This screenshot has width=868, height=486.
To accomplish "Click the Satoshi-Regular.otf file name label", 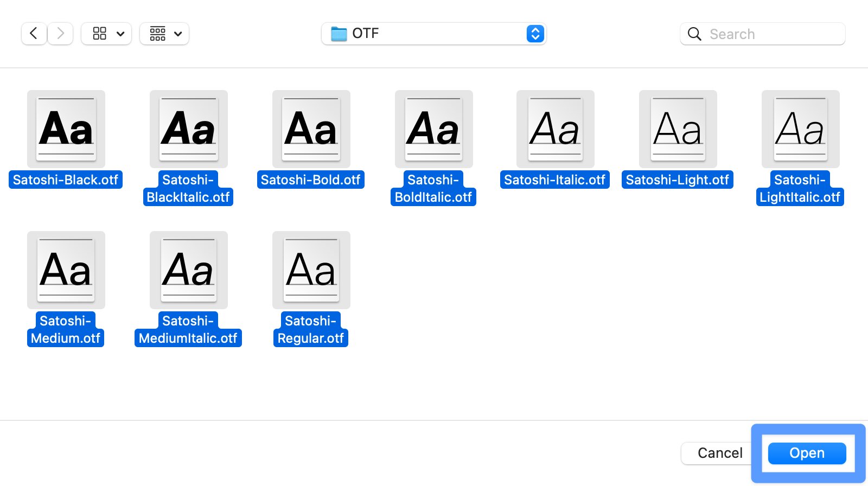I will 311,329.
